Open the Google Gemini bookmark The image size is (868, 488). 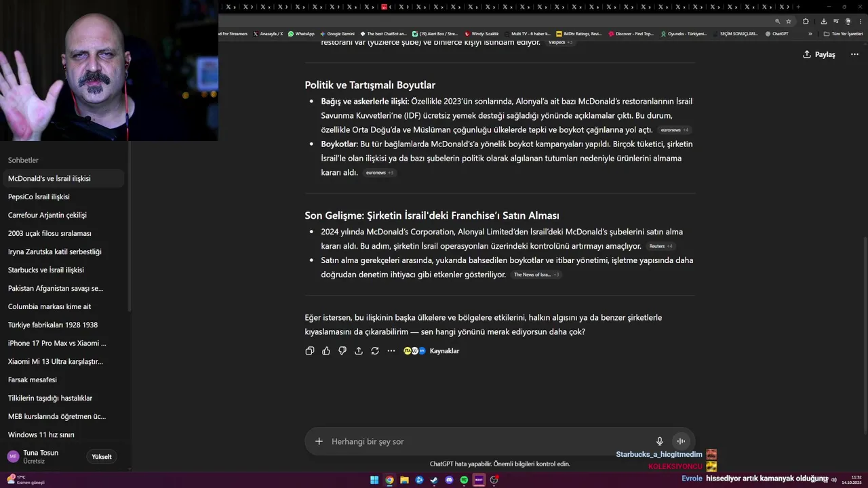click(x=337, y=33)
